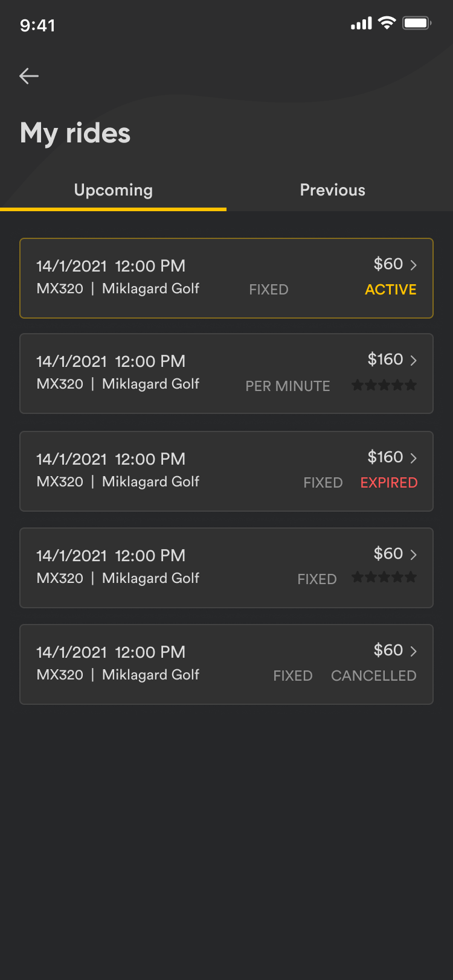Tap the yellow ACTIVE status label

[391, 290]
